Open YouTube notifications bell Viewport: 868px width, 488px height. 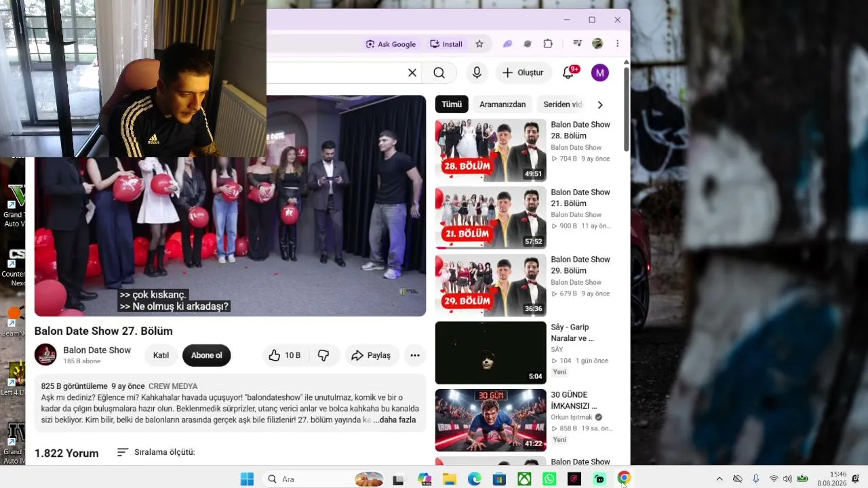pyautogui.click(x=568, y=73)
